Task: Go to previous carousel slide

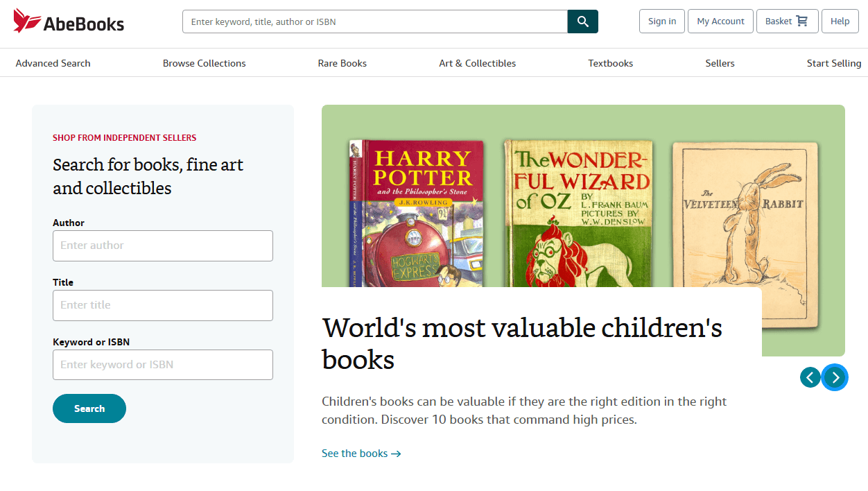Action: pos(810,377)
